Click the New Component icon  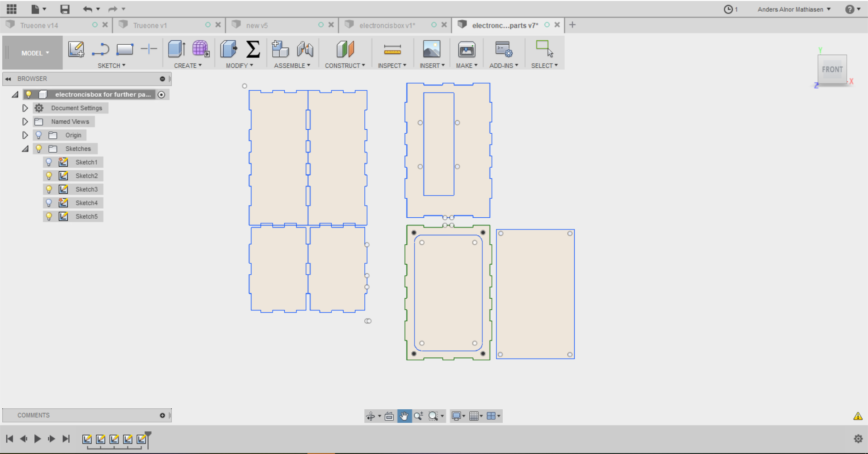pyautogui.click(x=280, y=49)
